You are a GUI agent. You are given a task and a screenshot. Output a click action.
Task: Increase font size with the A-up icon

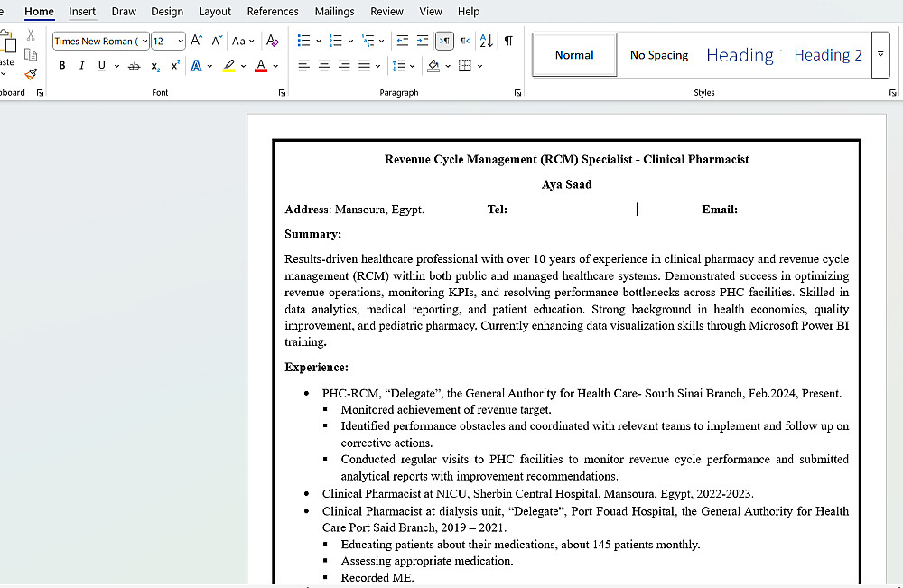pyautogui.click(x=196, y=41)
